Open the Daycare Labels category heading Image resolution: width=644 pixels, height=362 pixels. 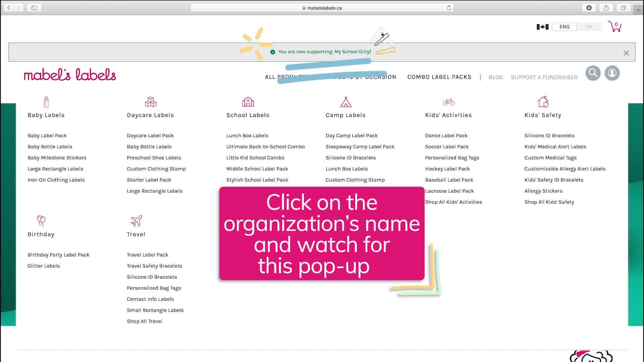click(x=150, y=115)
